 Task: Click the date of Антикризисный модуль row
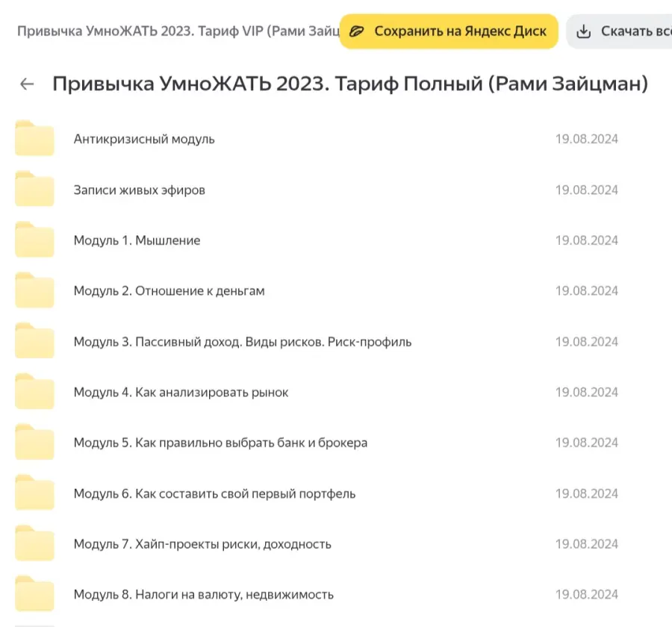point(586,139)
